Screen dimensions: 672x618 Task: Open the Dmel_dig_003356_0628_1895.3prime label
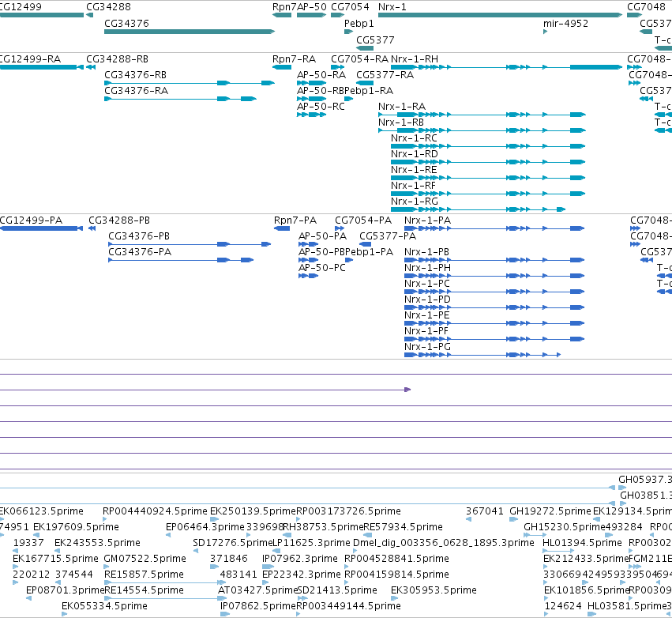443,542
